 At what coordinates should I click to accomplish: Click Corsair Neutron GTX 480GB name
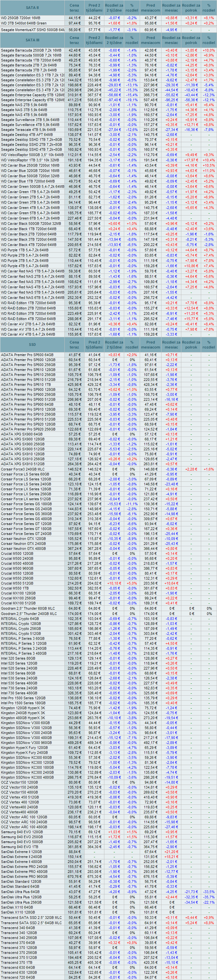23,548
